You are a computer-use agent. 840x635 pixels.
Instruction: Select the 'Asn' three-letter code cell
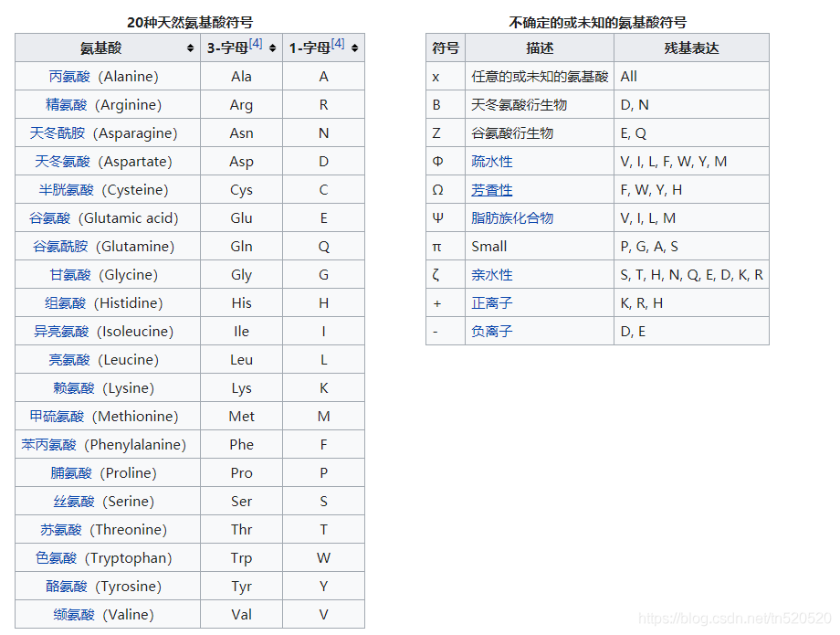[242, 133]
